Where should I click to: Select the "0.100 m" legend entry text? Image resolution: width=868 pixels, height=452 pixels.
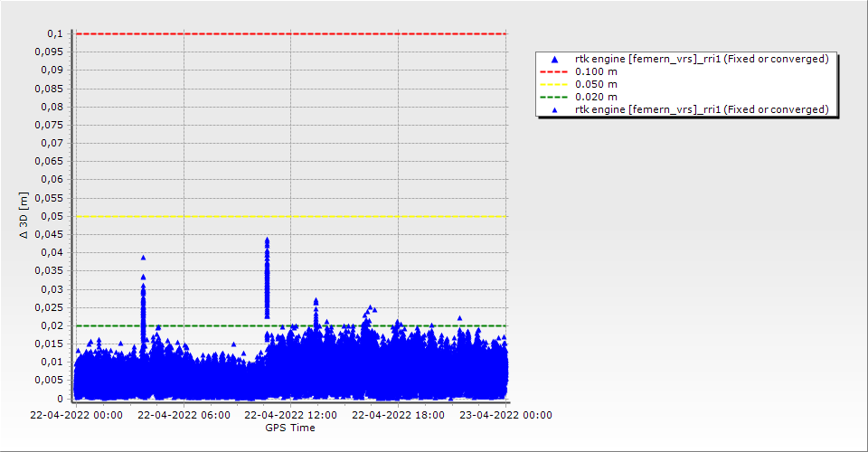click(597, 71)
